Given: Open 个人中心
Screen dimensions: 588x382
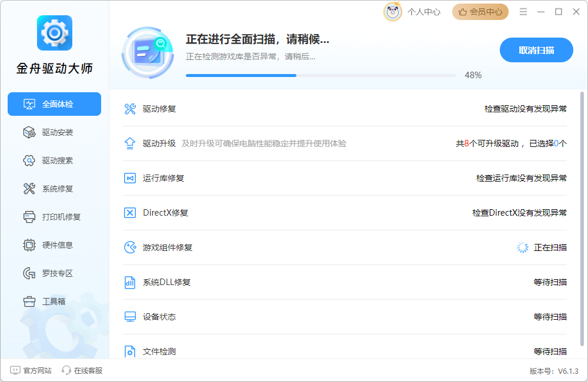Looking at the screenshot, I should 424,12.
